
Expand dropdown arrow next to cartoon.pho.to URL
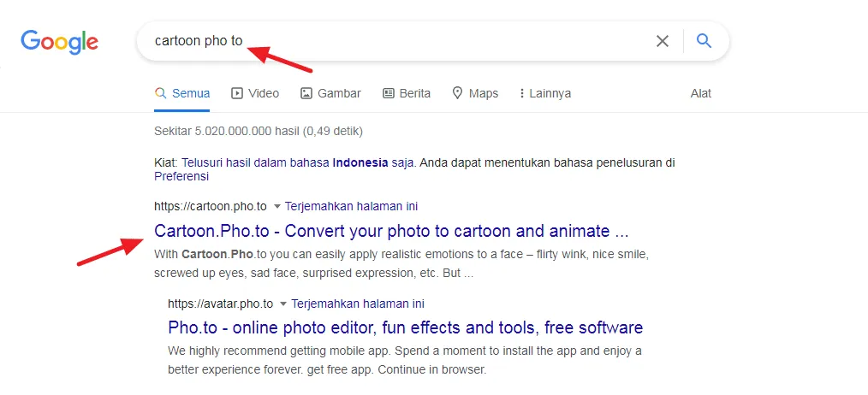[x=277, y=207]
